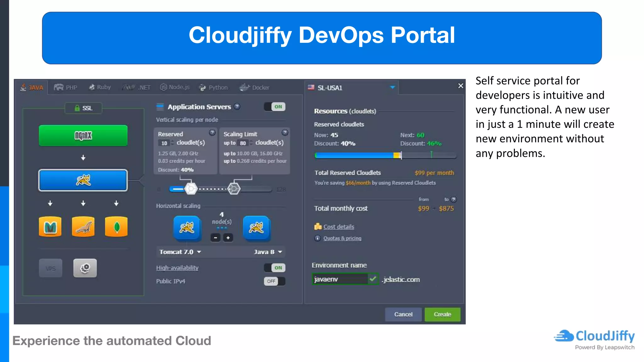
Task: Click the reserved cloudlets slider handle
Action: coord(191,189)
